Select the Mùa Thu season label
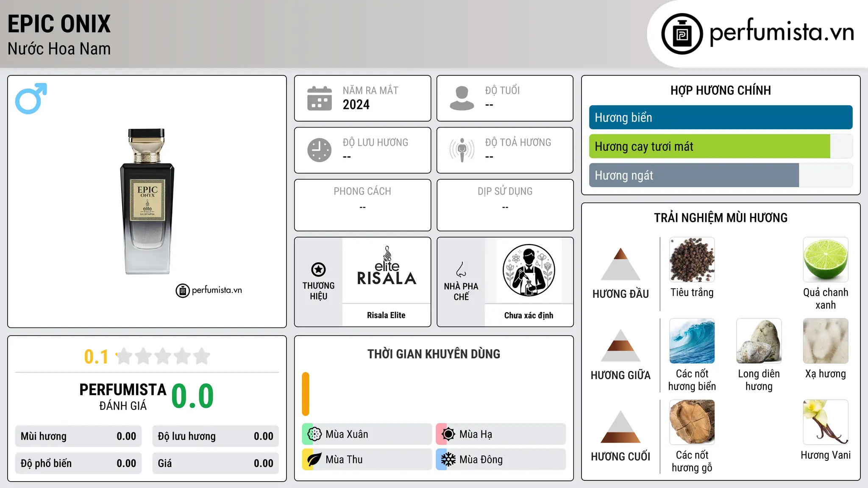The image size is (868, 488). pyautogui.click(x=344, y=460)
